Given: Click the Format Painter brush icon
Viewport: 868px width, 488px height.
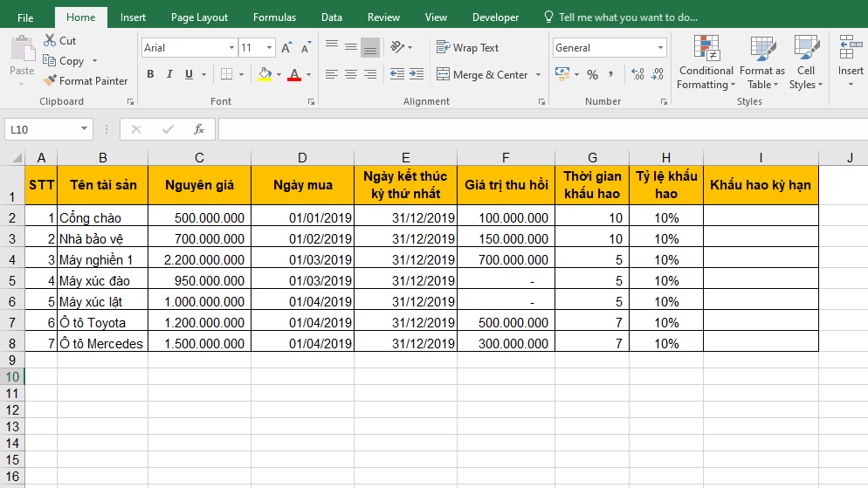Looking at the screenshot, I should 52,81.
